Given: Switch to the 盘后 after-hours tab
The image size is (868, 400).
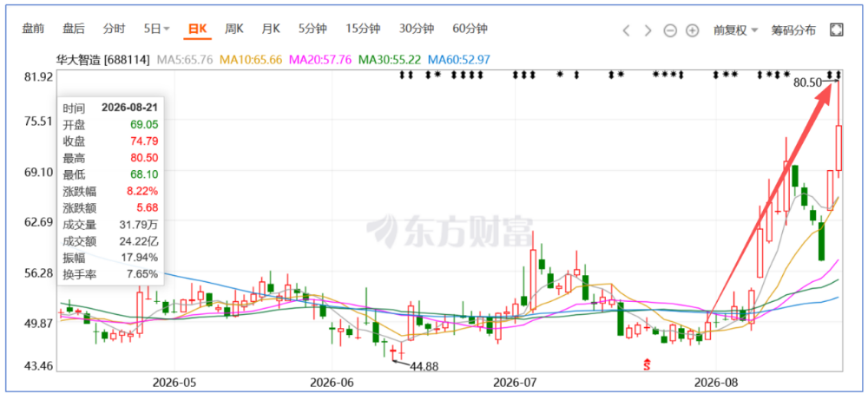Looking at the screenshot, I should point(74,30).
